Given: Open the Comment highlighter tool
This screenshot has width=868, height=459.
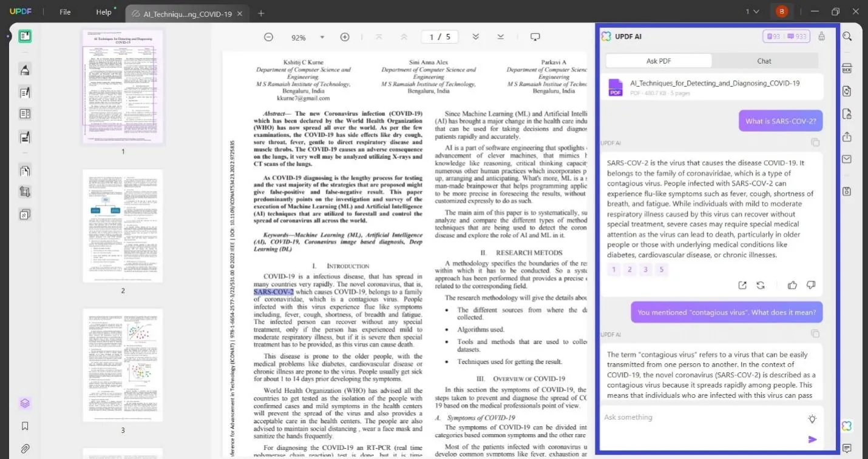Looking at the screenshot, I should tap(25, 70).
